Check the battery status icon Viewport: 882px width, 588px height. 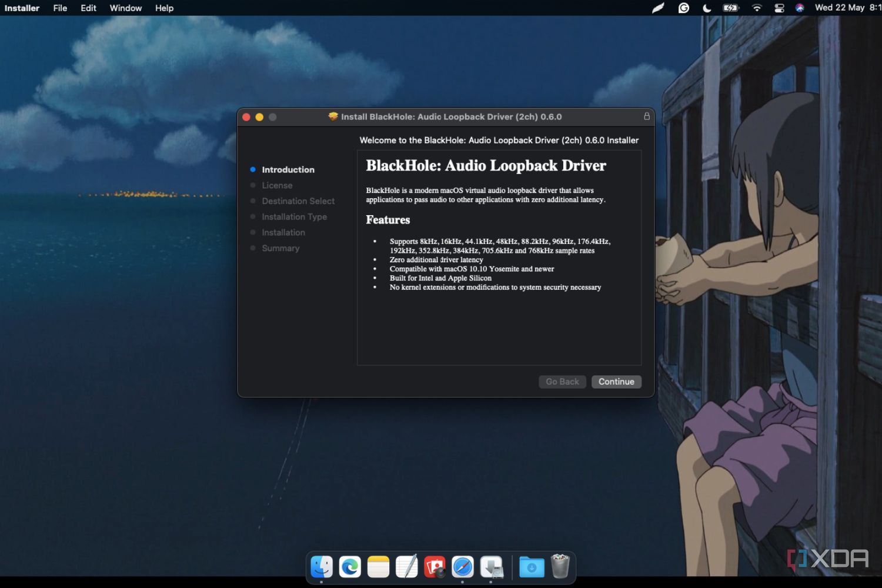(x=731, y=8)
